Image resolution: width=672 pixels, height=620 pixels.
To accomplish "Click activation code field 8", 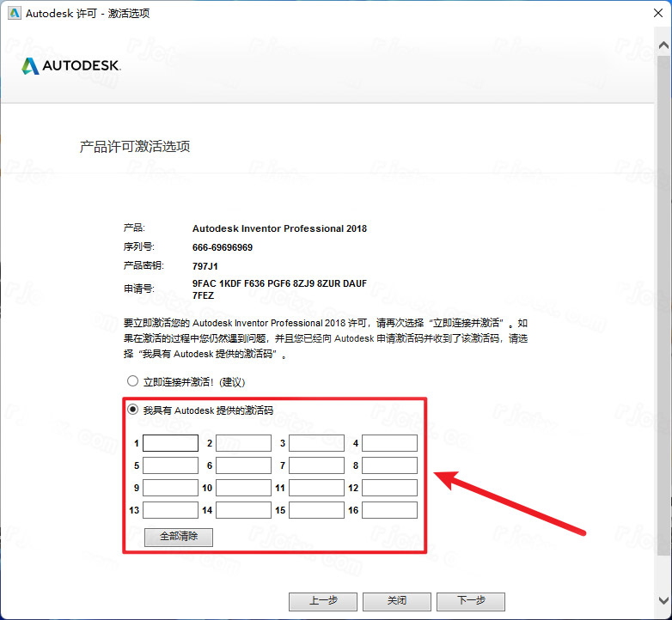I will 389,465.
